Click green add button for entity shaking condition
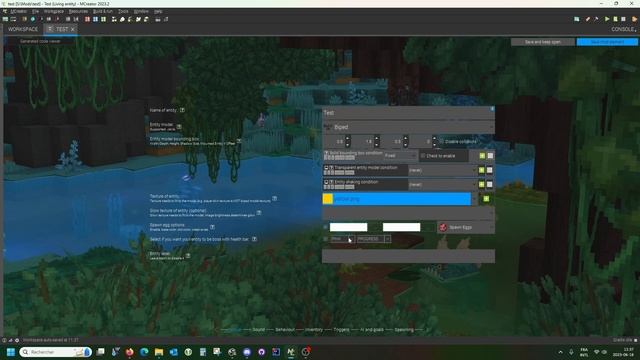This screenshot has width=640, height=360. pos(482,184)
